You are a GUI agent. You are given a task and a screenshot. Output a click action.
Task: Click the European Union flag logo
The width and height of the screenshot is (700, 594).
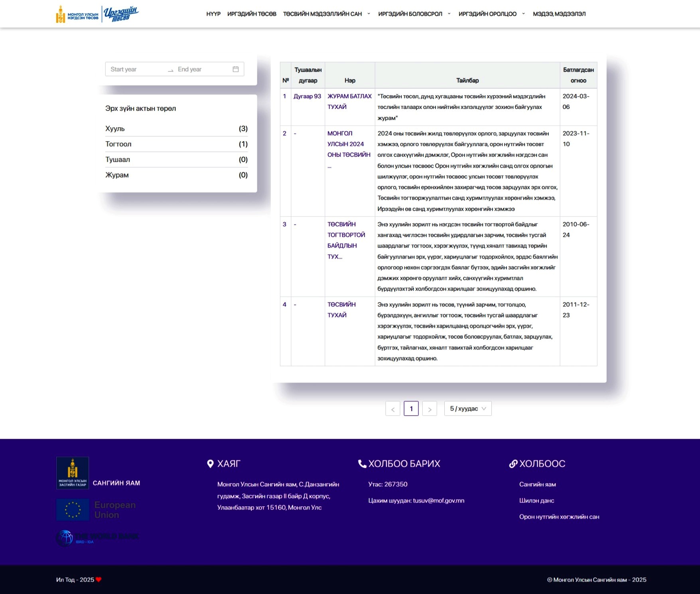pos(73,510)
